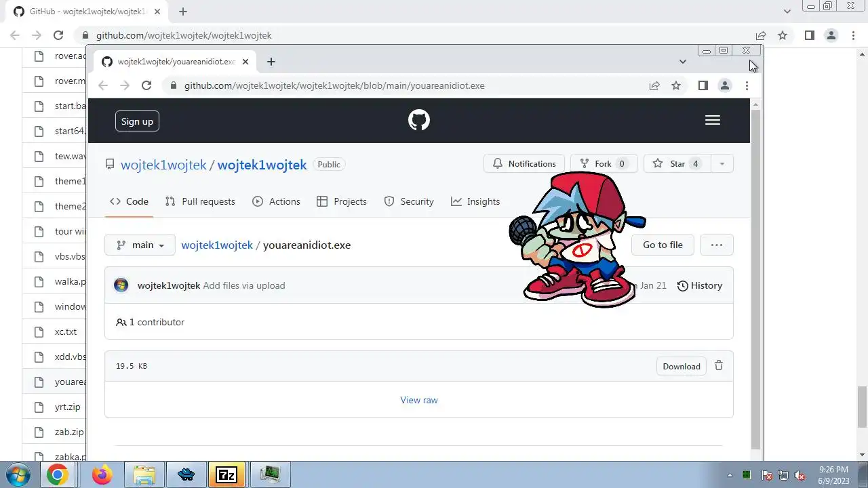Click the taskbar clock showing 9:26 PM
868x488 pixels.
(x=833, y=475)
